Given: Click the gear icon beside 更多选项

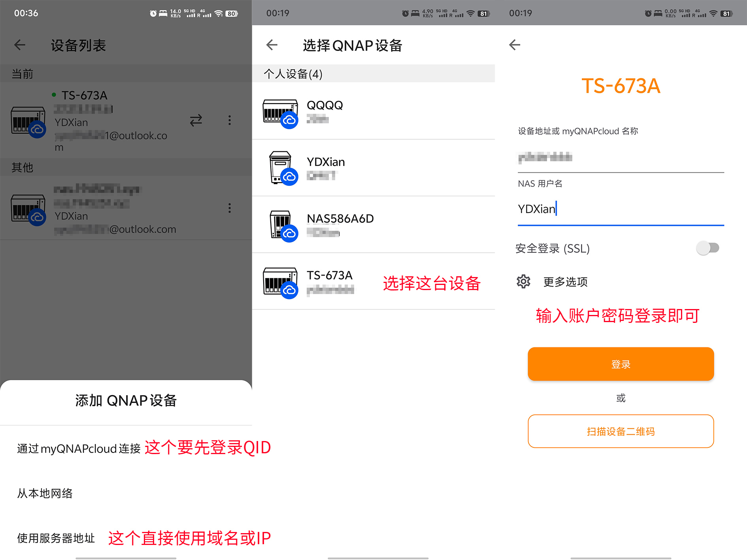Looking at the screenshot, I should (x=523, y=281).
